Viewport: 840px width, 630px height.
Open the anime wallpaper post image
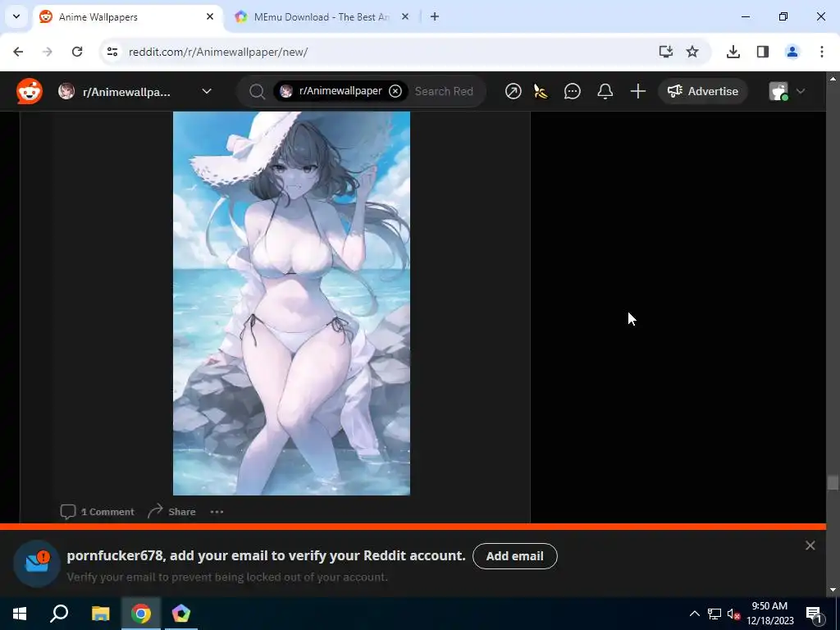(291, 304)
